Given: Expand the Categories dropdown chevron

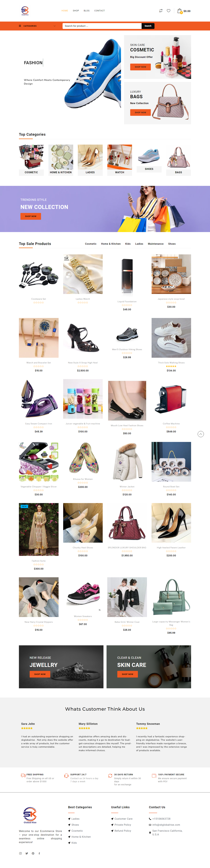Looking at the screenshot, I should point(55,26).
